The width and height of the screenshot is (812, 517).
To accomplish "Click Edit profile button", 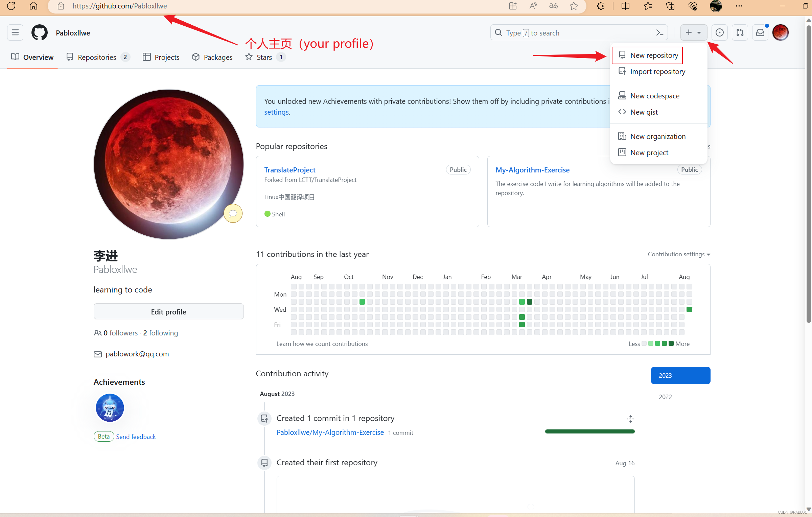I will [168, 312].
